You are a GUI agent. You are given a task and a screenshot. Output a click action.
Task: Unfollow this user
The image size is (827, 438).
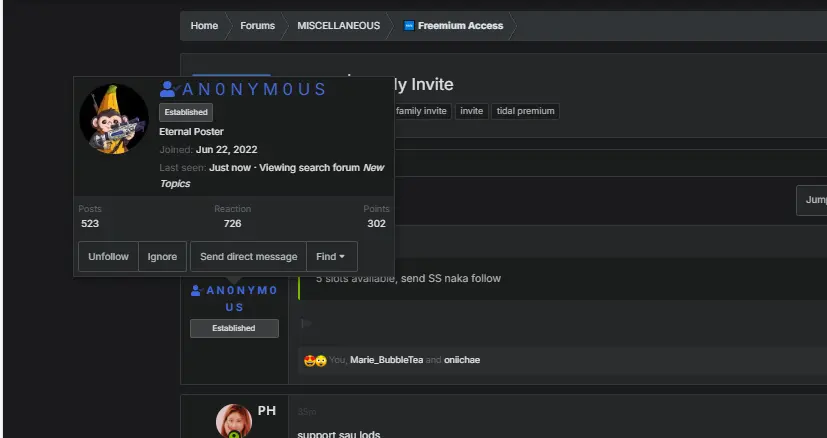[x=108, y=257]
